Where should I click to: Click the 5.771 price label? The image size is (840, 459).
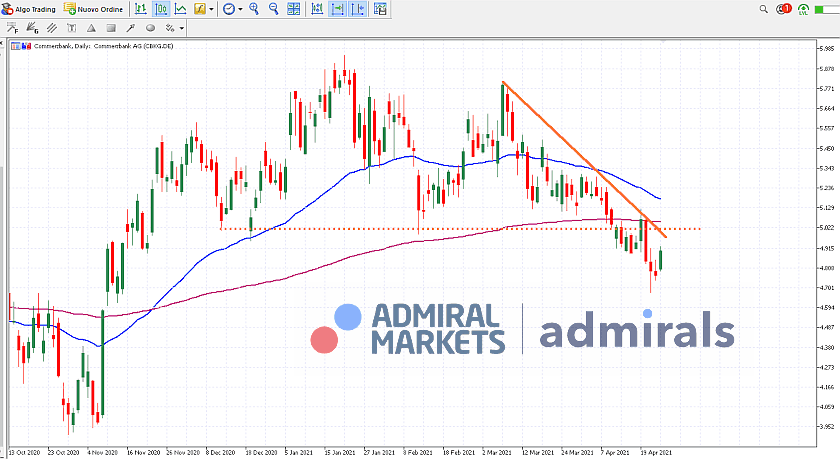826,88
